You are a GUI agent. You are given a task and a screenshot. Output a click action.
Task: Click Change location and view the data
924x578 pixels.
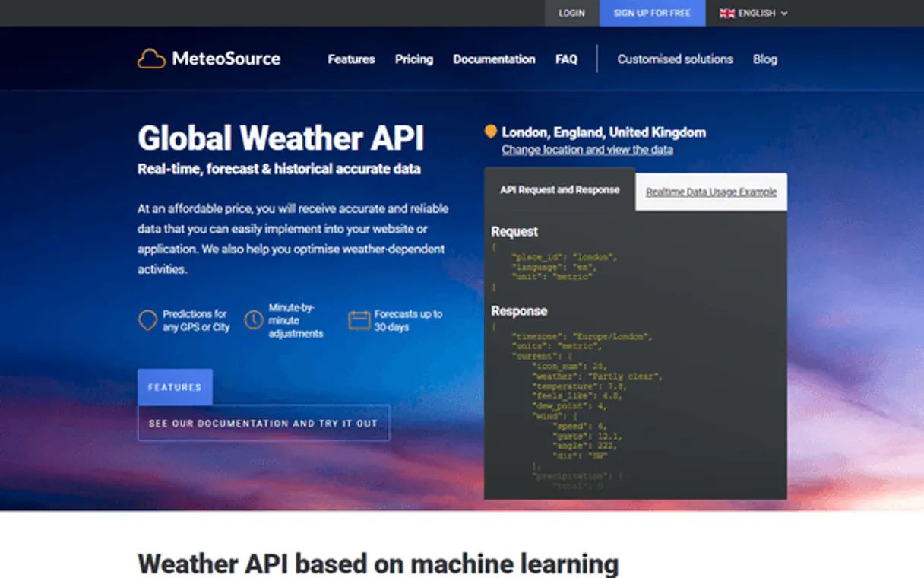click(x=587, y=150)
